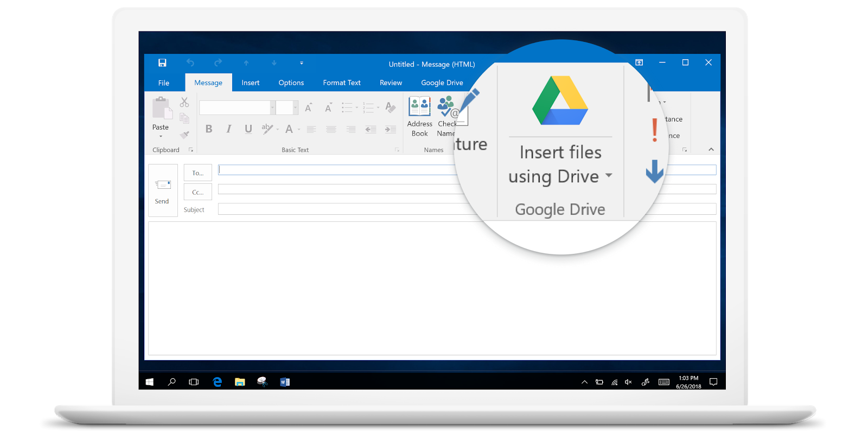This screenshot has height=434, width=868.
Task: Click the Google Drive logo icon
Action: click(x=560, y=101)
